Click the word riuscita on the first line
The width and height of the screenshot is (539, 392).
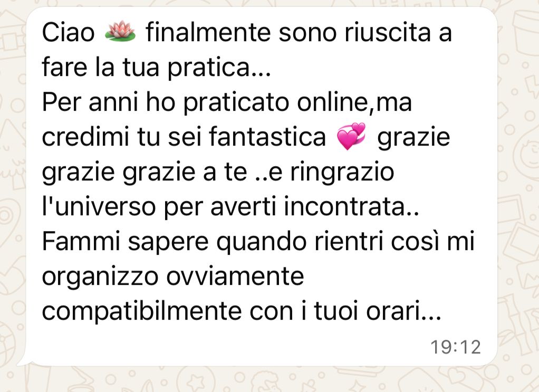click(x=388, y=33)
